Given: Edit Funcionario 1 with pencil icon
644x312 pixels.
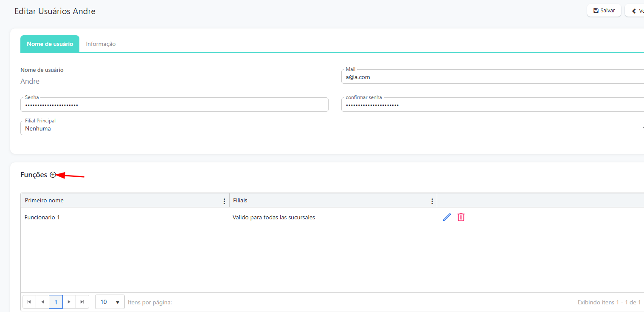Looking at the screenshot, I should point(447,217).
